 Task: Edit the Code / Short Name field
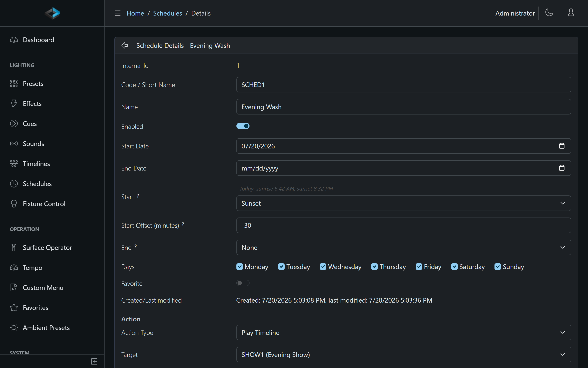(404, 85)
